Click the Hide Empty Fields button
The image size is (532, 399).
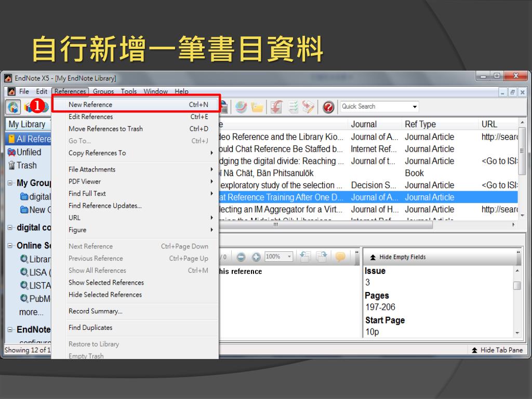397,257
